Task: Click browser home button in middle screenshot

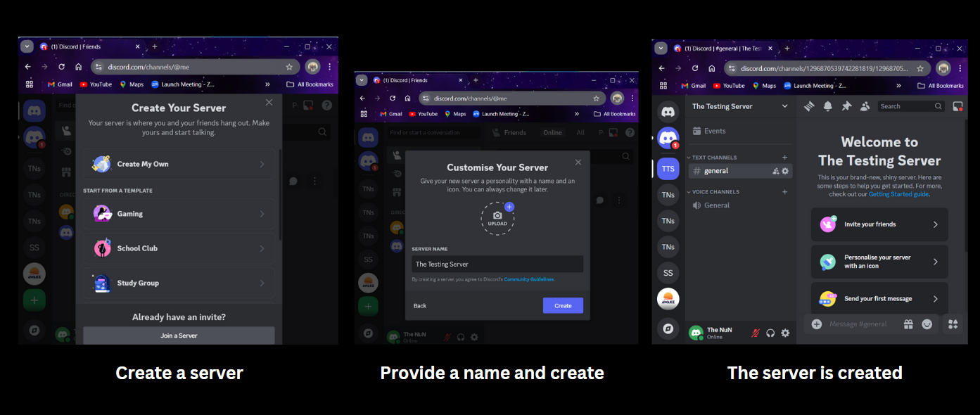Action: coord(407,98)
